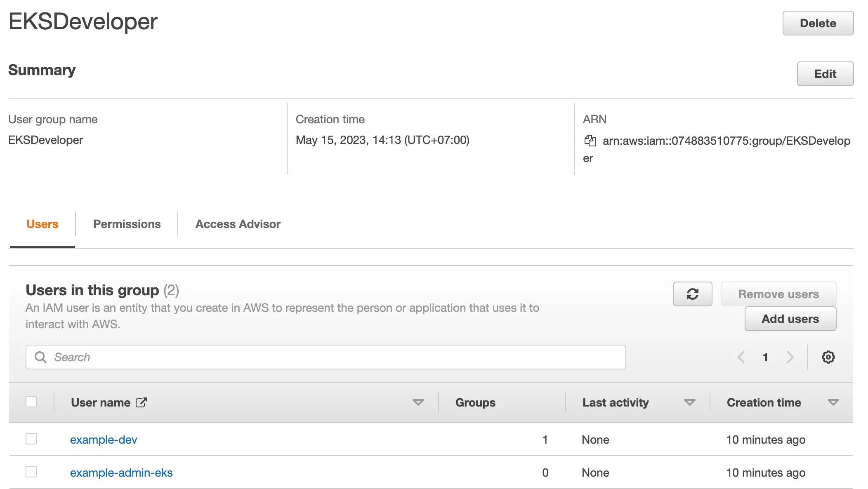Click the Add users button
This screenshot has height=489, width=868.
[790, 319]
